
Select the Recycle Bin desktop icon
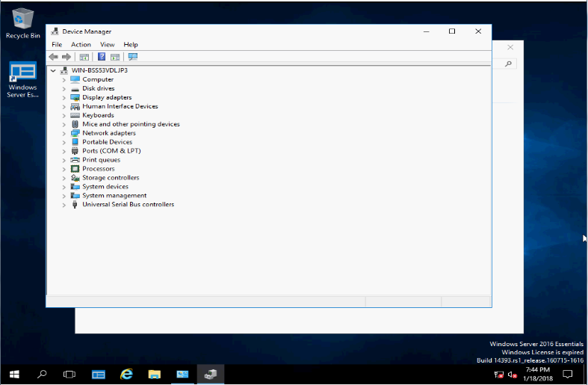[x=23, y=23]
